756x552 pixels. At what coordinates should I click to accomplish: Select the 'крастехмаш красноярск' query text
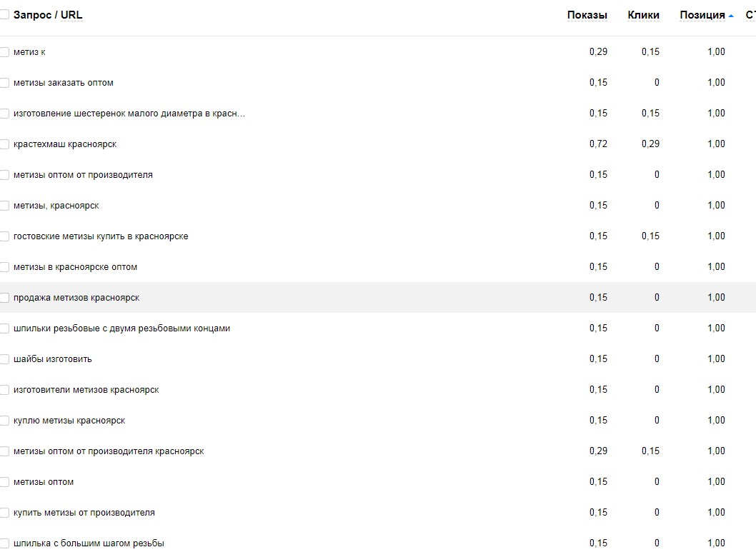(65, 144)
